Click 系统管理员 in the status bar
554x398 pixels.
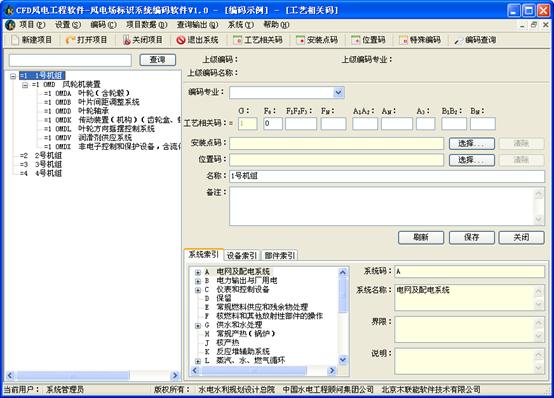coord(65,390)
